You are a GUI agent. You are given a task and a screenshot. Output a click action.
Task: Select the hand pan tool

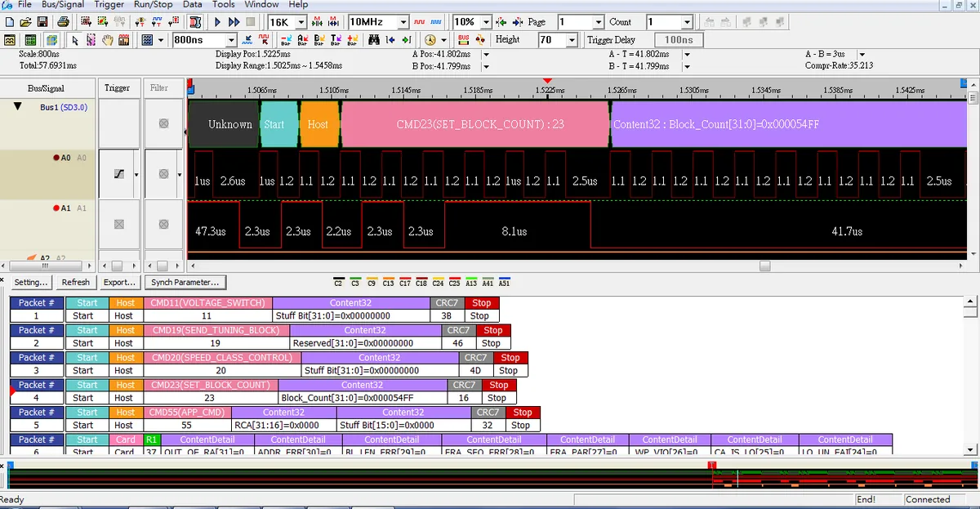(107, 40)
